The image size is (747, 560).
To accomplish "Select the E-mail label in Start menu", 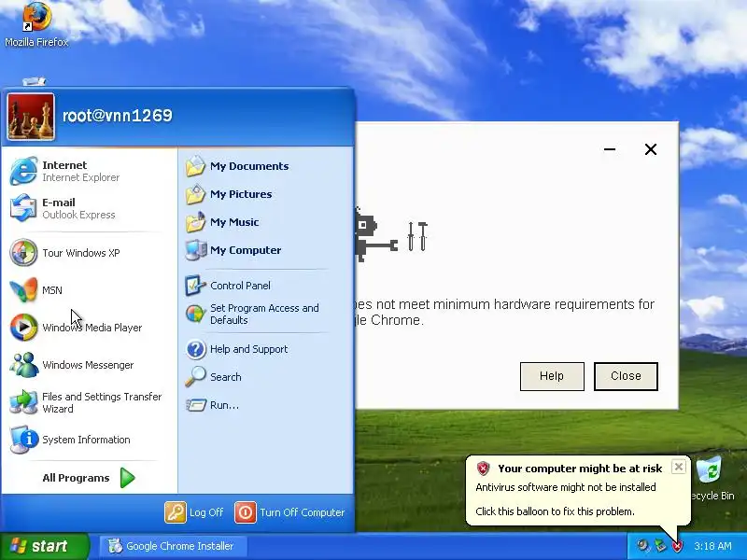I will pyautogui.click(x=59, y=203).
